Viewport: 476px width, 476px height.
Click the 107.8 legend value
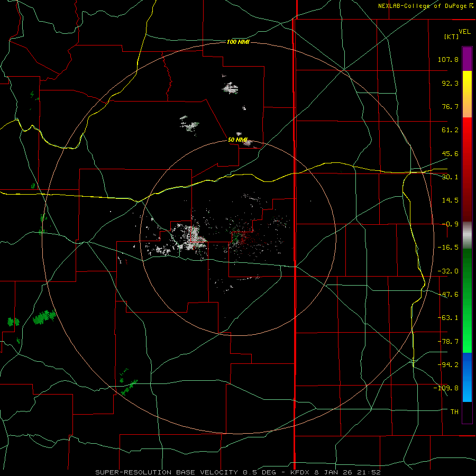[448, 59]
